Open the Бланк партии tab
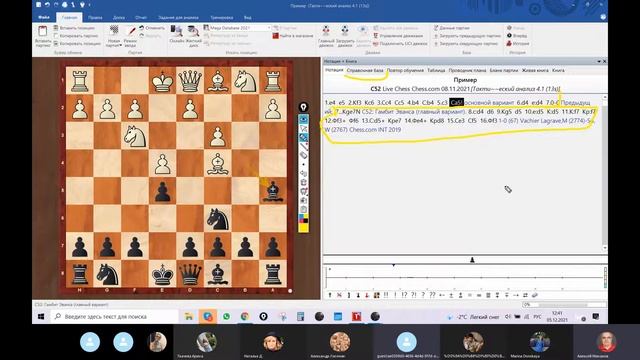 click(x=504, y=71)
